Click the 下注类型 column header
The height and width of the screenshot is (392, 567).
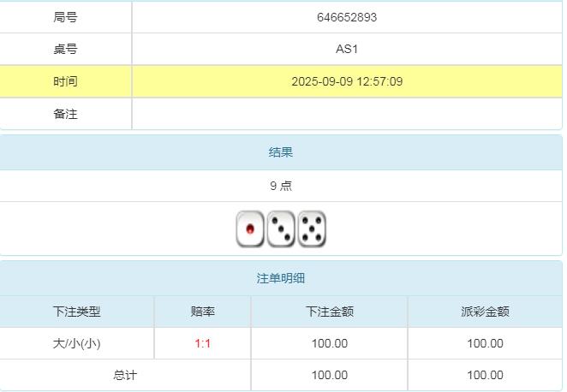tap(76, 312)
